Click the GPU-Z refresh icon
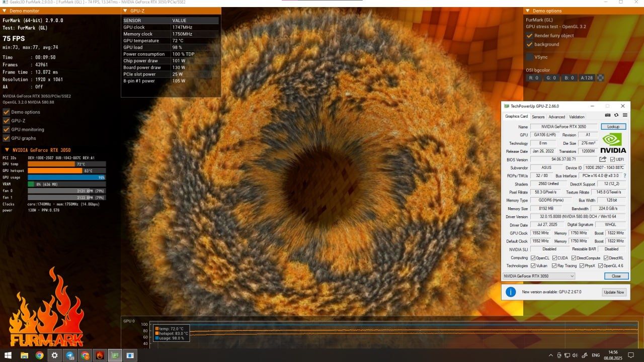 point(616,115)
